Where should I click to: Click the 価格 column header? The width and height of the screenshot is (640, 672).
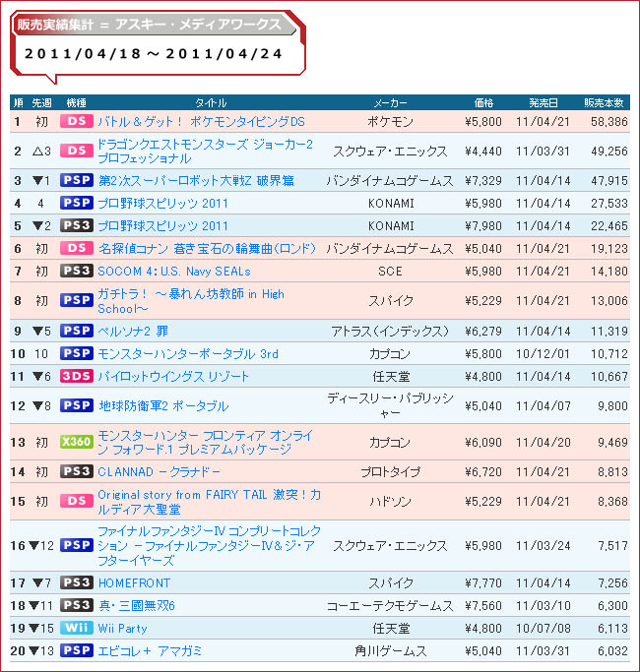(483, 103)
